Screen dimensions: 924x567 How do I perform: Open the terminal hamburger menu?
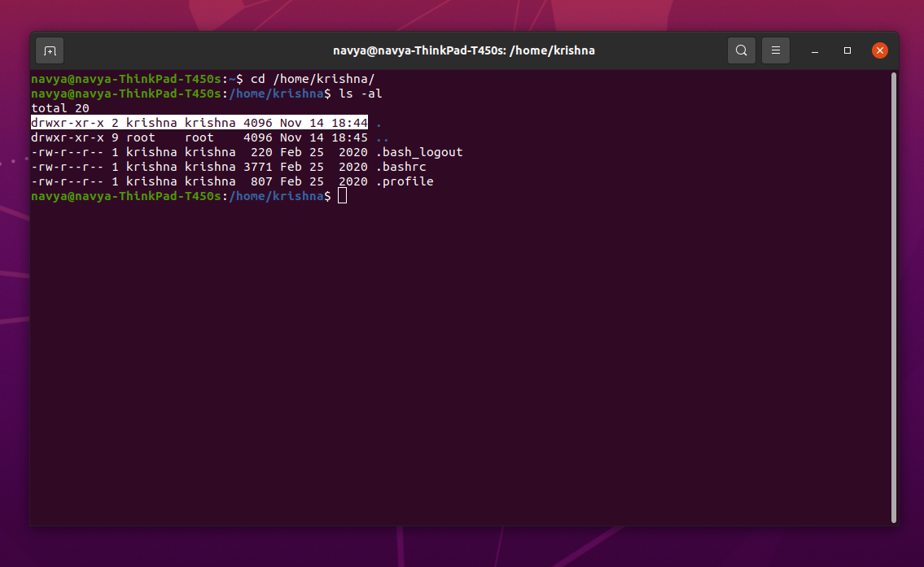tap(776, 50)
